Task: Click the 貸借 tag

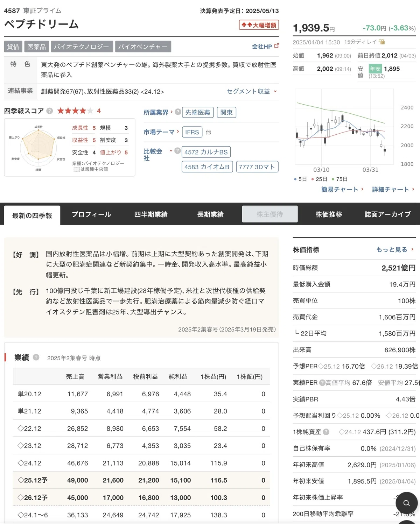Action: coord(13,47)
